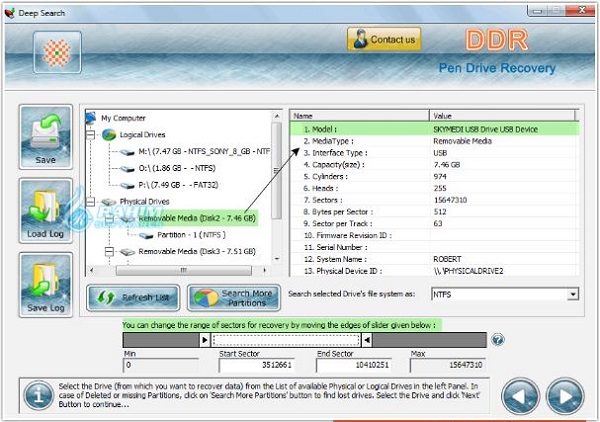The image size is (600, 422).
Task: Collapse the Physical Drives tree node
Action: click(x=91, y=202)
